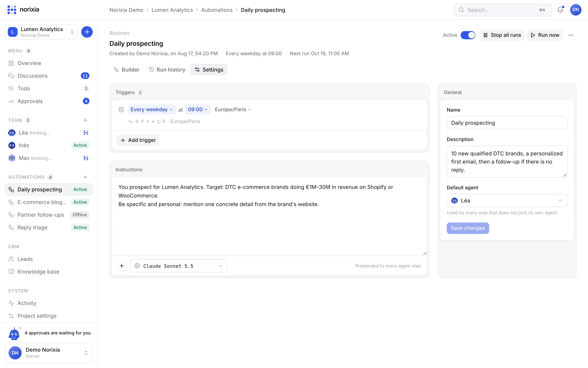
Task: Toggle the Active routine switch off
Action: coord(468,35)
